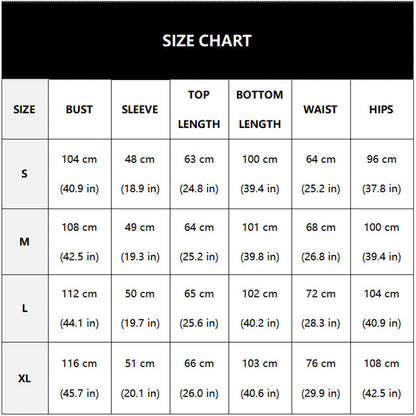Click the 116 cm bust cell

[79, 378]
